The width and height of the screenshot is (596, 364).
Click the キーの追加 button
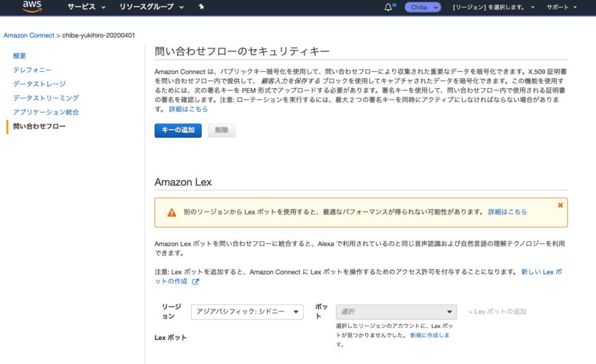[178, 130]
